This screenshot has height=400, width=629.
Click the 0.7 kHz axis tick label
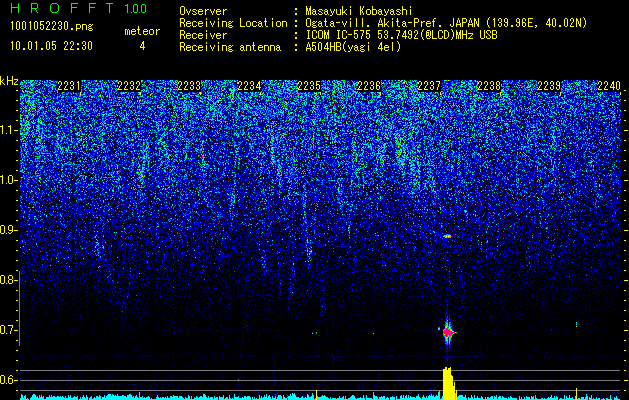[7, 330]
